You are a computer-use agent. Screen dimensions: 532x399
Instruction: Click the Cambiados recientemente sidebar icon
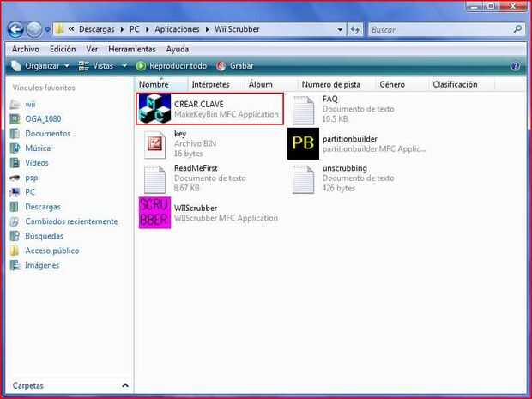click(x=15, y=221)
